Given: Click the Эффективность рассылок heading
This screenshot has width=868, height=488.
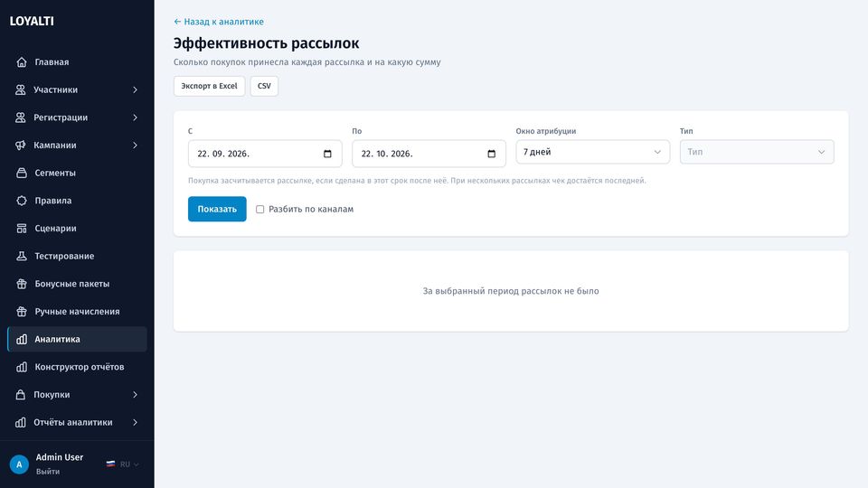Looking at the screenshot, I should pos(266,43).
